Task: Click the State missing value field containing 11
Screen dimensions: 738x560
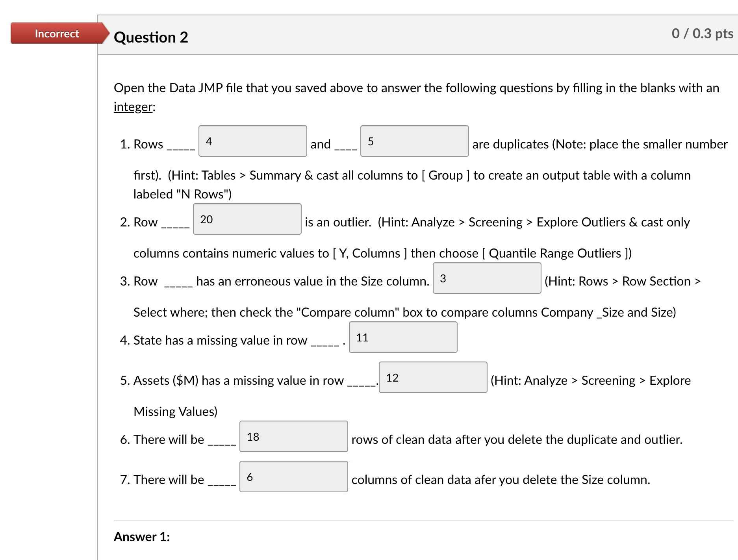Action: pos(403,337)
